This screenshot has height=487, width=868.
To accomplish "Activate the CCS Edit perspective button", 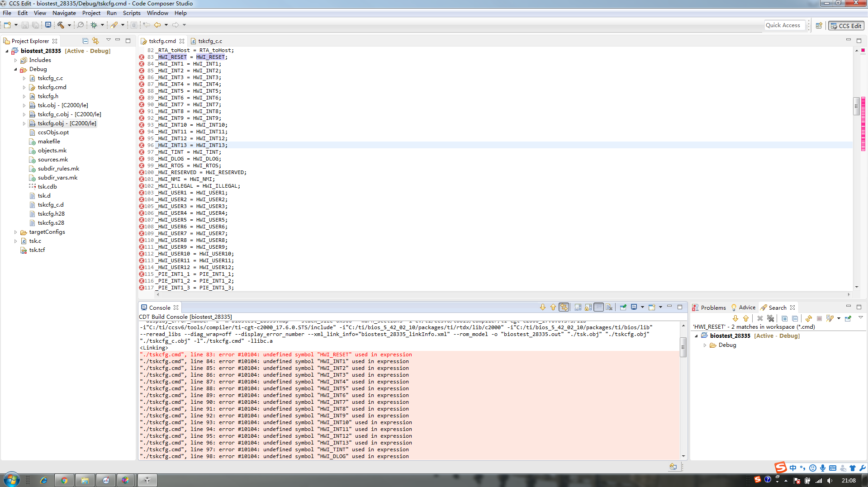I will pyautogui.click(x=845, y=26).
